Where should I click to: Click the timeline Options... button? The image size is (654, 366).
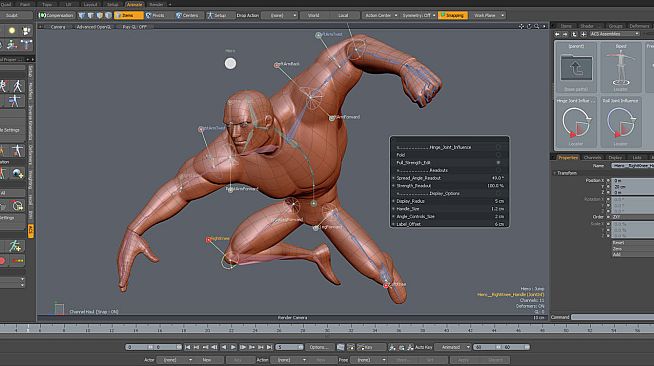[319, 347]
